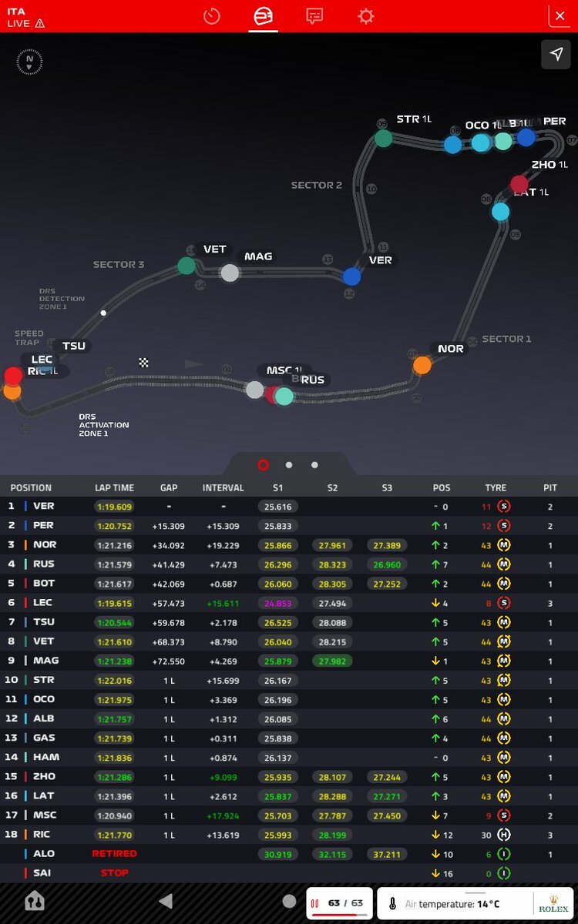Viewport: 578px width, 924px height.
Task: Tap the Rolex sponsor logo
Action: 553,903
